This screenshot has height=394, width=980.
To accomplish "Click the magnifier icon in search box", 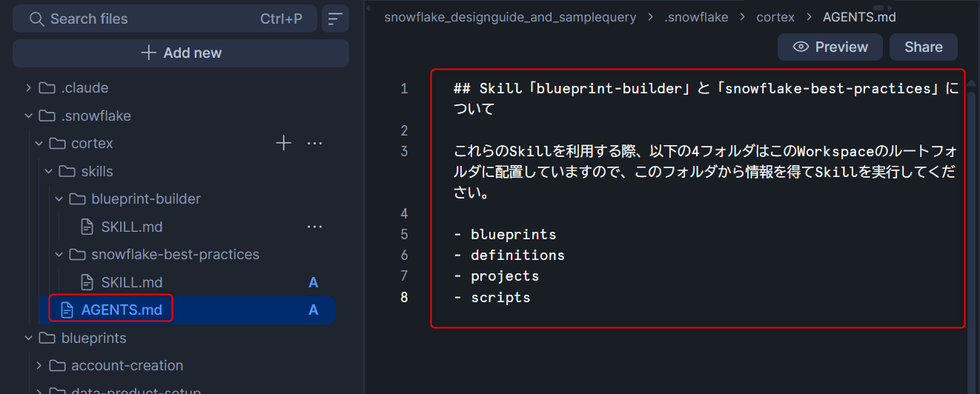I will [x=36, y=19].
